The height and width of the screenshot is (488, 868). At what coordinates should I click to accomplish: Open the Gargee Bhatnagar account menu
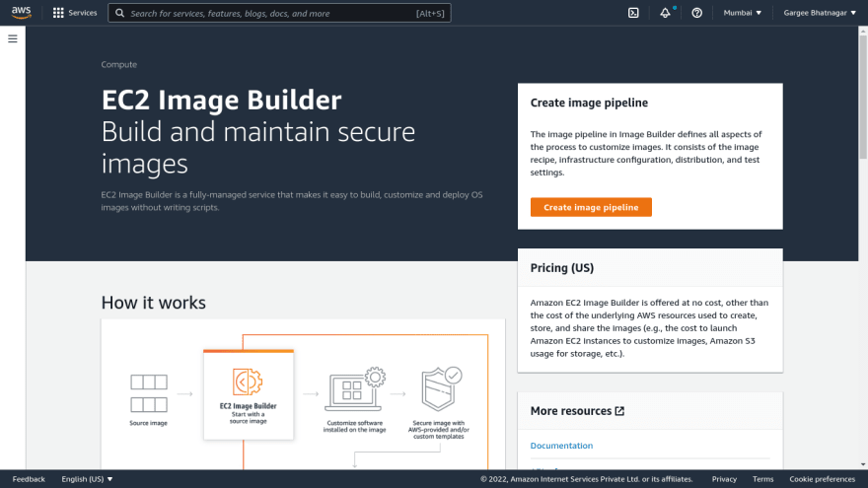coord(820,13)
